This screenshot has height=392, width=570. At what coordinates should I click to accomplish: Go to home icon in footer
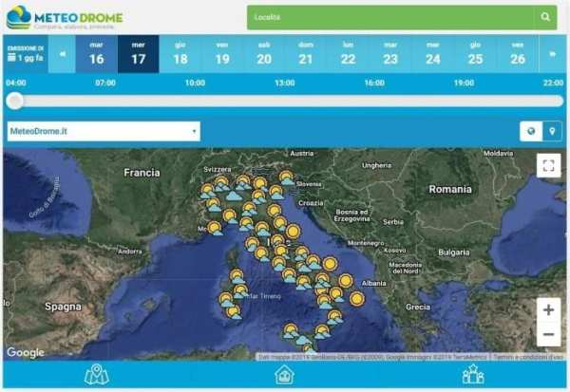pyautogui.click(x=284, y=375)
